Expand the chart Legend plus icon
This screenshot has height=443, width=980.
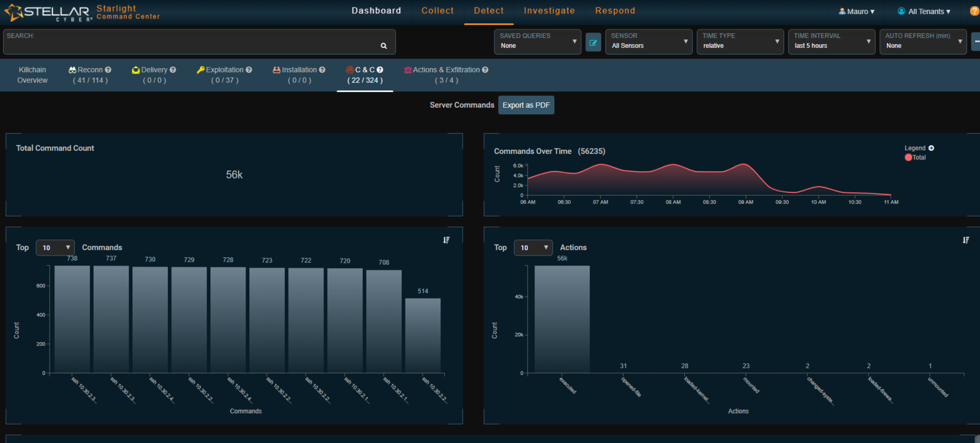click(x=931, y=148)
